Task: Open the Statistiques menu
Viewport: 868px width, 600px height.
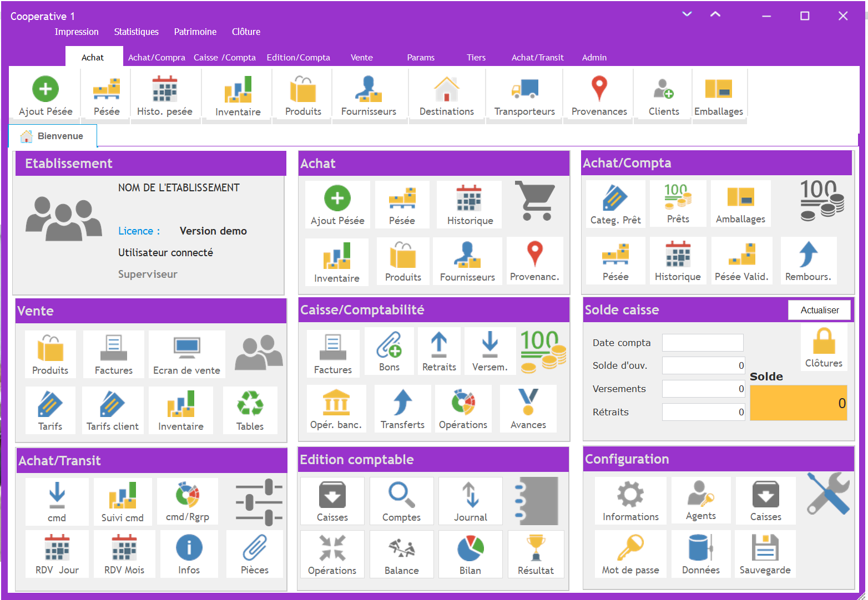Action: [136, 32]
